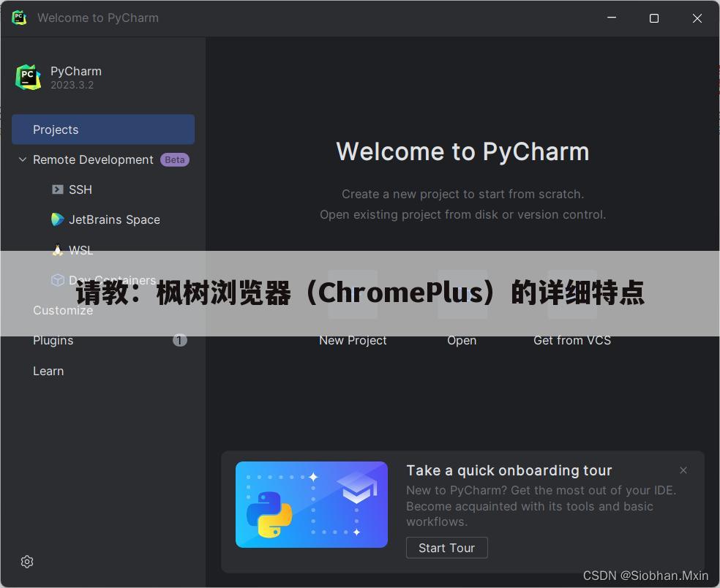Open the Customize section
This screenshot has height=588, width=720.
pyautogui.click(x=63, y=310)
